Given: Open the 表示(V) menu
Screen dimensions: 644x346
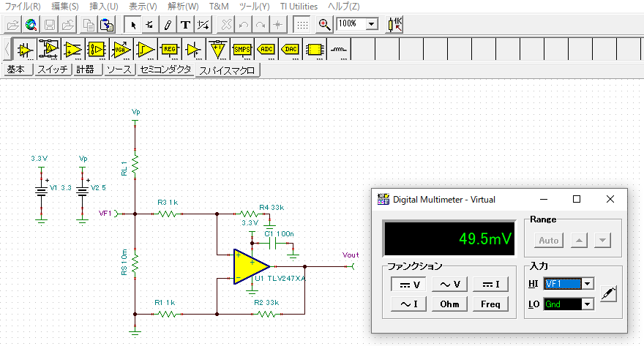Looking at the screenshot, I should click(x=143, y=7).
